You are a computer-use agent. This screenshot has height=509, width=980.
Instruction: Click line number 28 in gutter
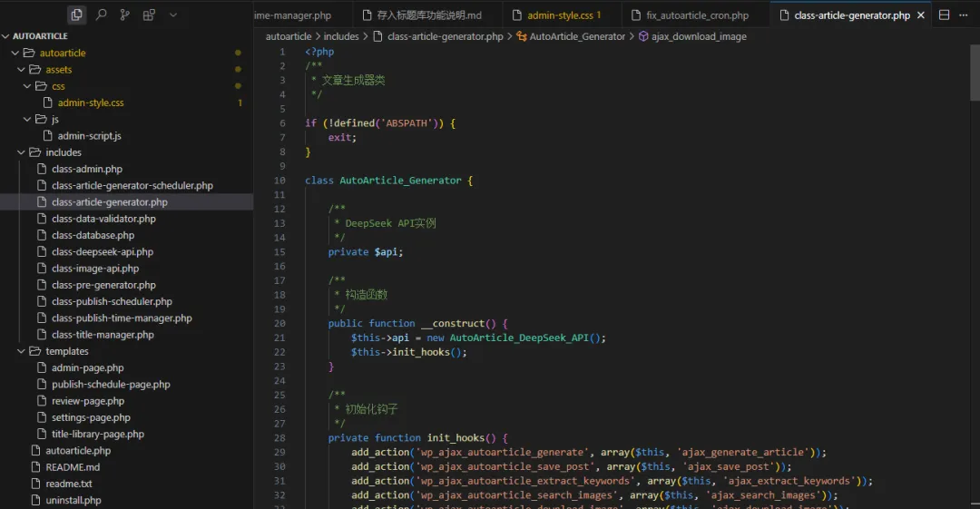pos(279,437)
